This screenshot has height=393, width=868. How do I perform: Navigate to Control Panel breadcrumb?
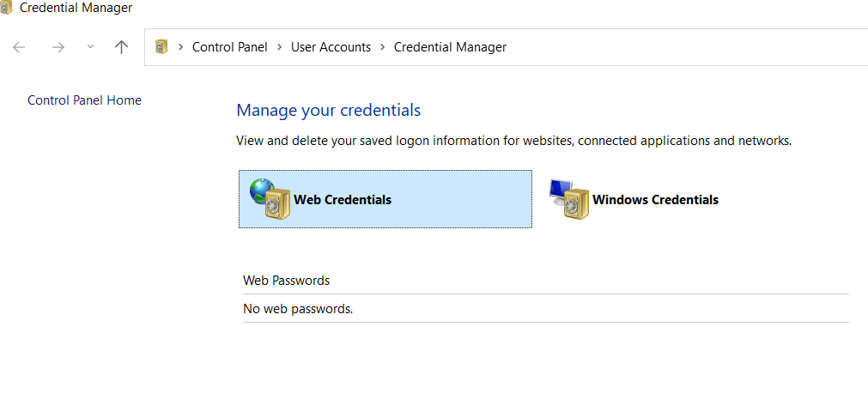[230, 47]
